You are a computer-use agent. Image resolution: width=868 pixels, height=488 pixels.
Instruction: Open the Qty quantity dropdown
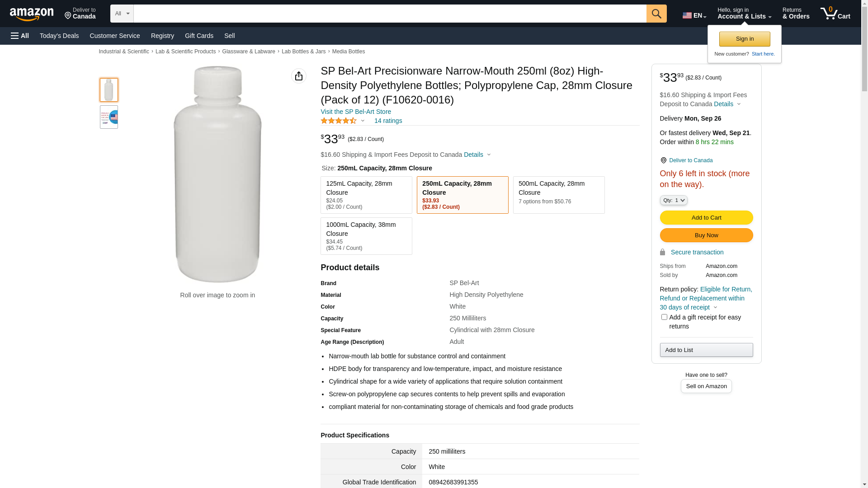point(673,200)
